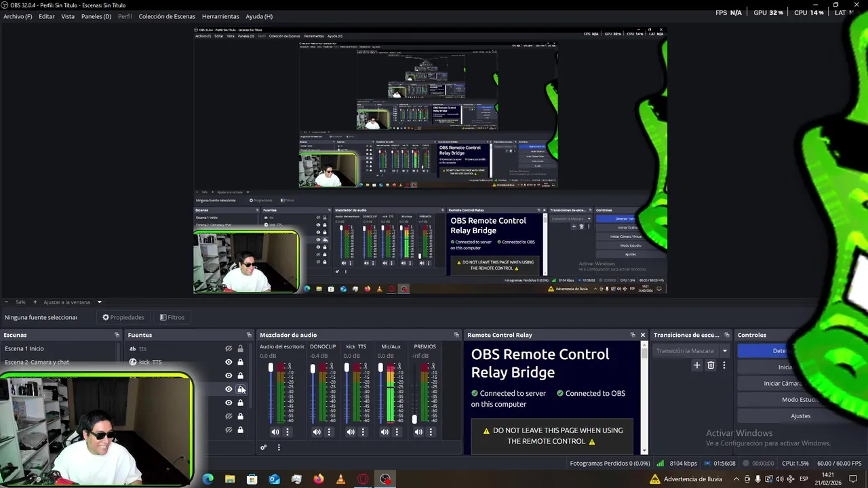Click the Filtros button
Viewport: 868px width, 488px height.
tap(172, 317)
